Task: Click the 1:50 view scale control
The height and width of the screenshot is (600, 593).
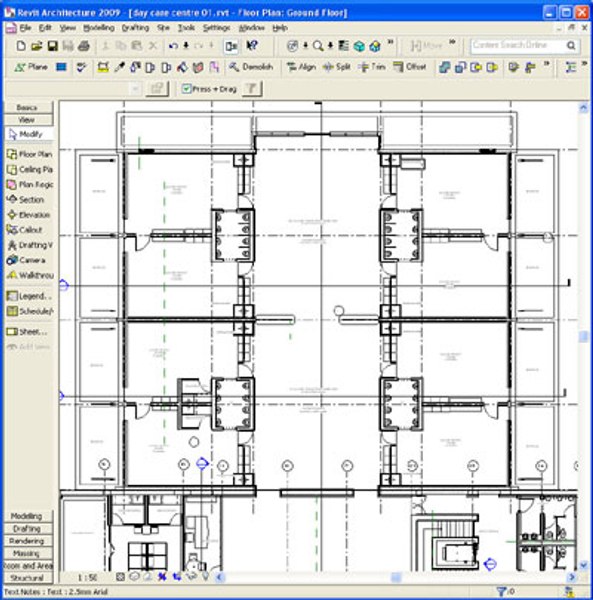Action: point(87,577)
